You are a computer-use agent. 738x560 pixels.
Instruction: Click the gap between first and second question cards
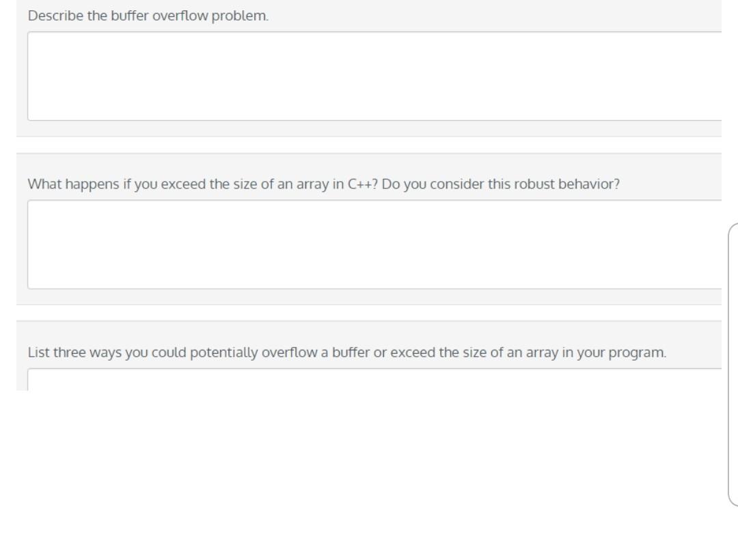click(369, 145)
